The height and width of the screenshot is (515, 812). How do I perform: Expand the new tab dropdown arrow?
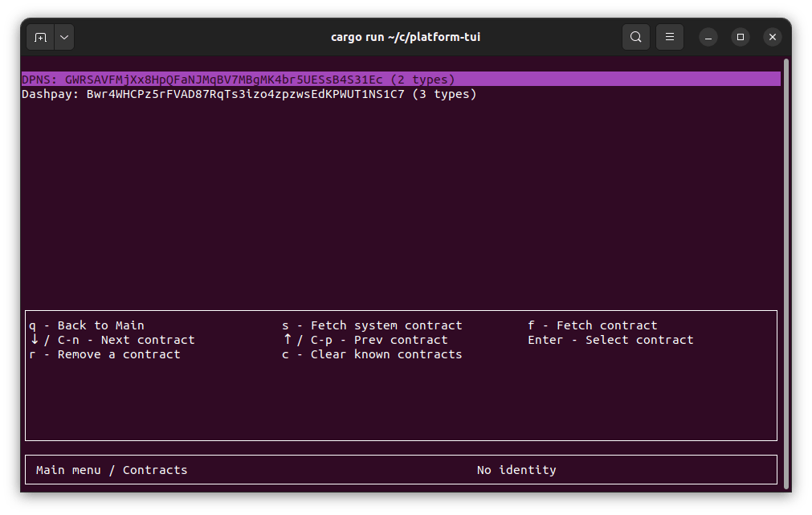[64, 37]
